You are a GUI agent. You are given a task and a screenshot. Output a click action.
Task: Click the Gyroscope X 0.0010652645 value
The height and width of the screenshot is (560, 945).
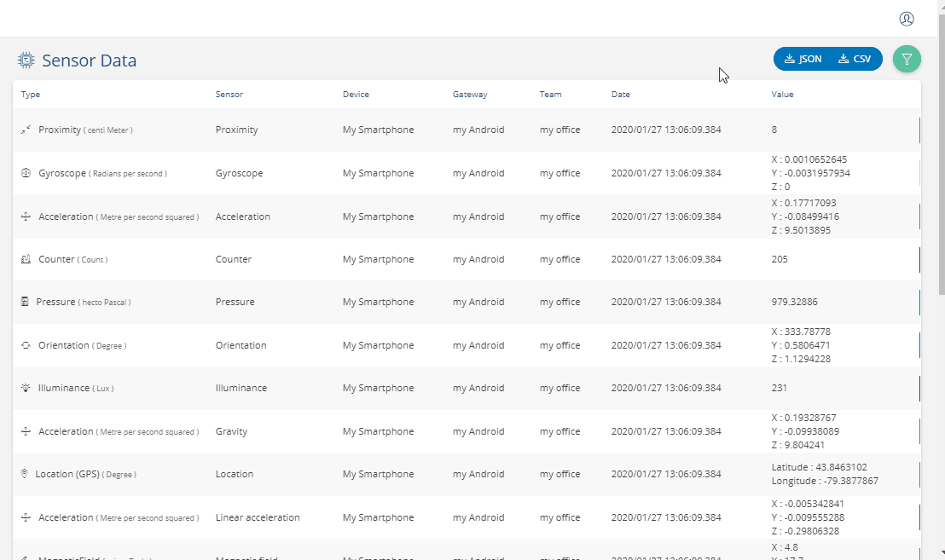pyautogui.click(x=809, y=159)
